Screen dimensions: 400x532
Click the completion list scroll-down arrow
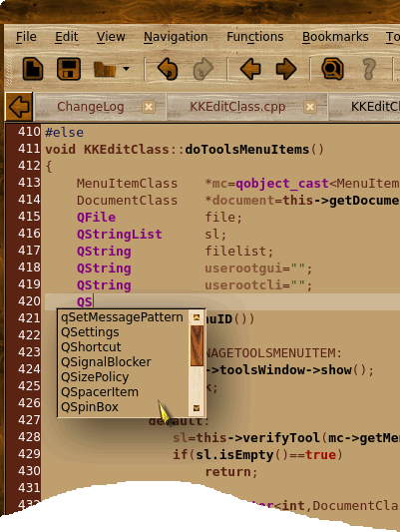pyautogui.click(x=197, y=408)
